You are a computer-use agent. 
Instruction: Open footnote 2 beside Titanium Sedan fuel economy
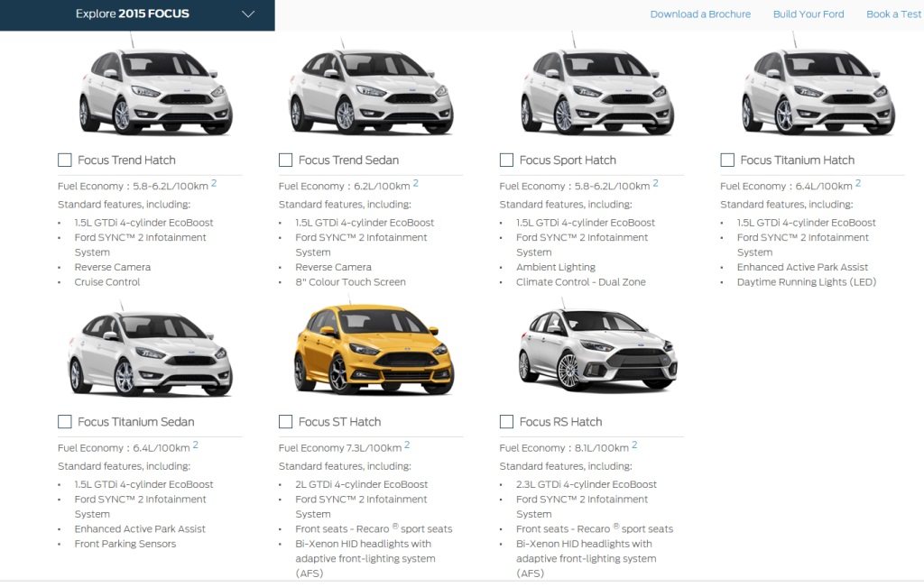click(x=195, y=445)
